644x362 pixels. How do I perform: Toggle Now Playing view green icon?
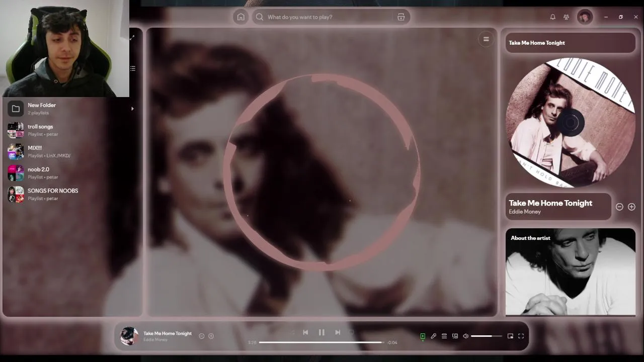(423, 336)
